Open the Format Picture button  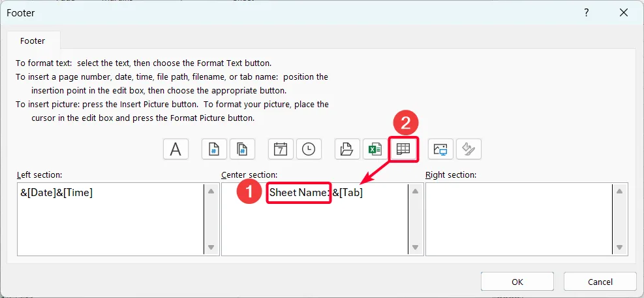tap(468, 149)
